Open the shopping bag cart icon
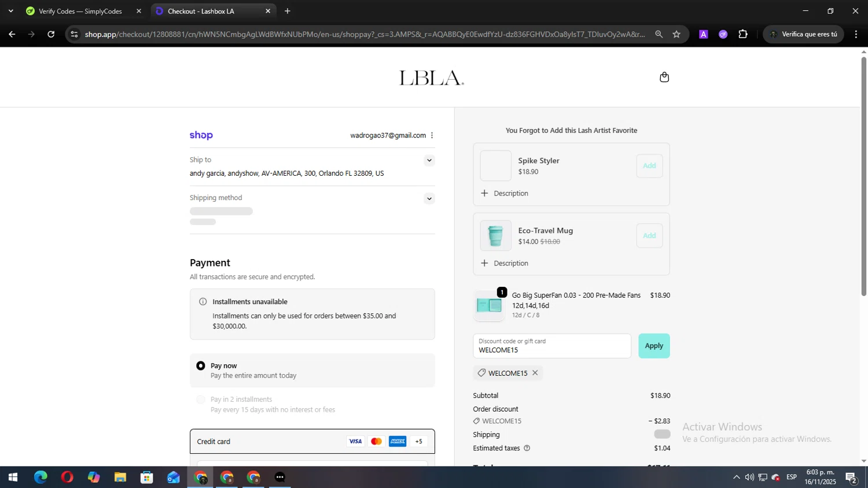This screenshot has height=488, width=868. [664, 77]
